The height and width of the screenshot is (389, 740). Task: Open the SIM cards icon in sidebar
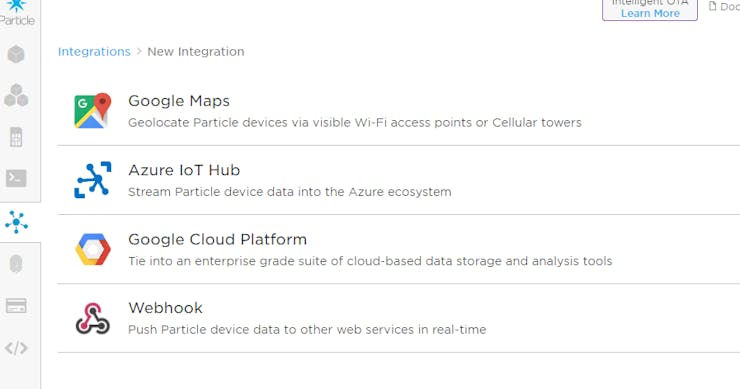pos(16,137)
